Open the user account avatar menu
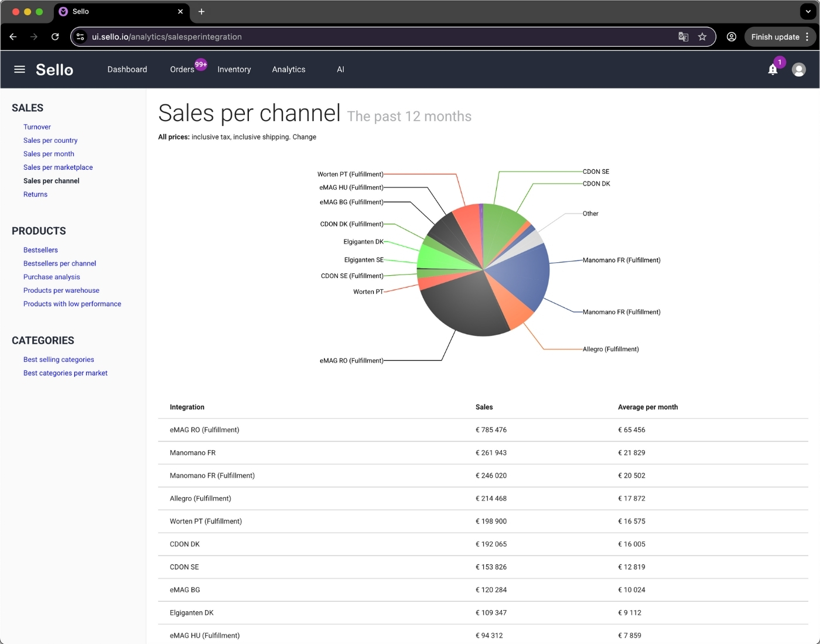The height and width of the screenshot is (644, 820). [799, 69]
